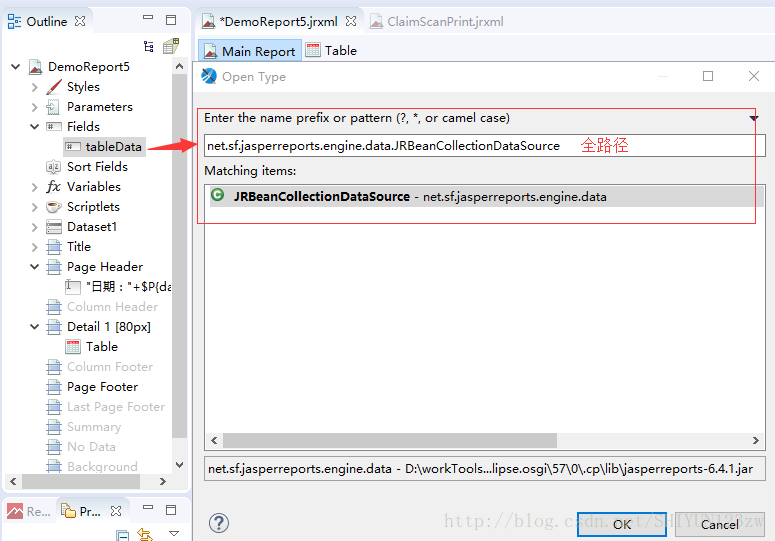Select the Fields node icon
775x541 pixels.
pos(54,127)
